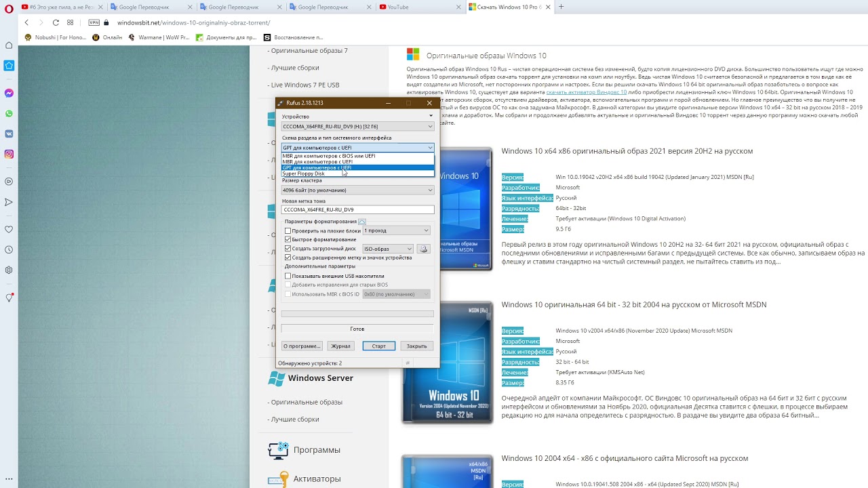868x488 pixels.
Task: Click the 'Новая метка тома' text field
Action: (x=357, y=209)
